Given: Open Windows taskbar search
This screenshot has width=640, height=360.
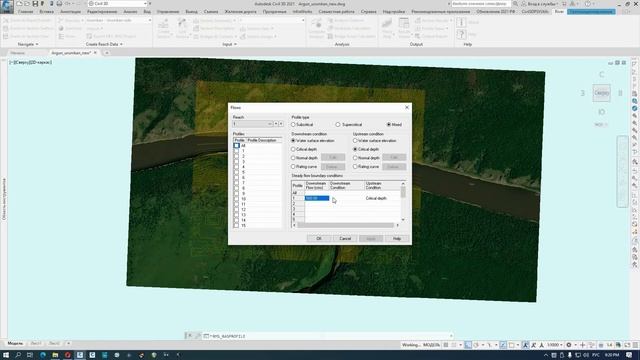Looking at the screenshot, I should [18, 355].
